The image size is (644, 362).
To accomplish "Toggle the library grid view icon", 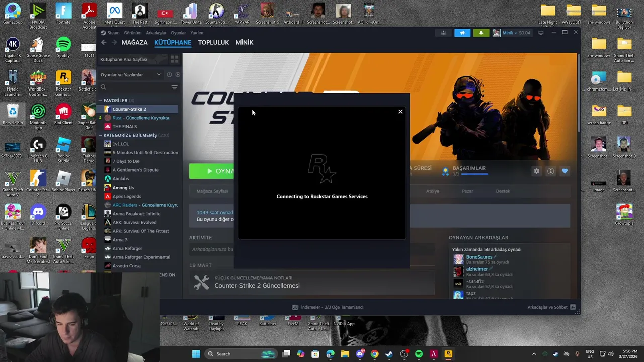I will tap(174, 59).
